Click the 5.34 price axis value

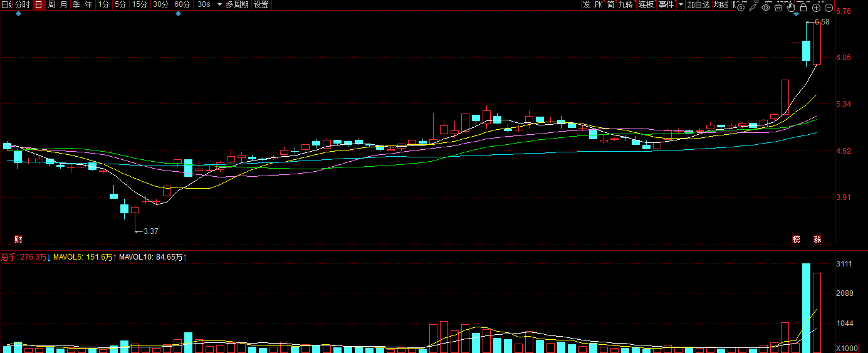click(844, 104)
